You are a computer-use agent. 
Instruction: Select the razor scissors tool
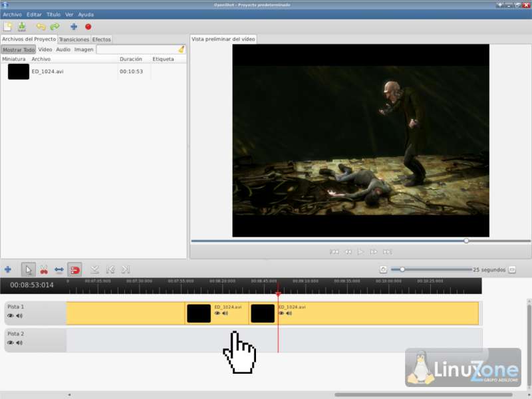[x=44, y=270]
